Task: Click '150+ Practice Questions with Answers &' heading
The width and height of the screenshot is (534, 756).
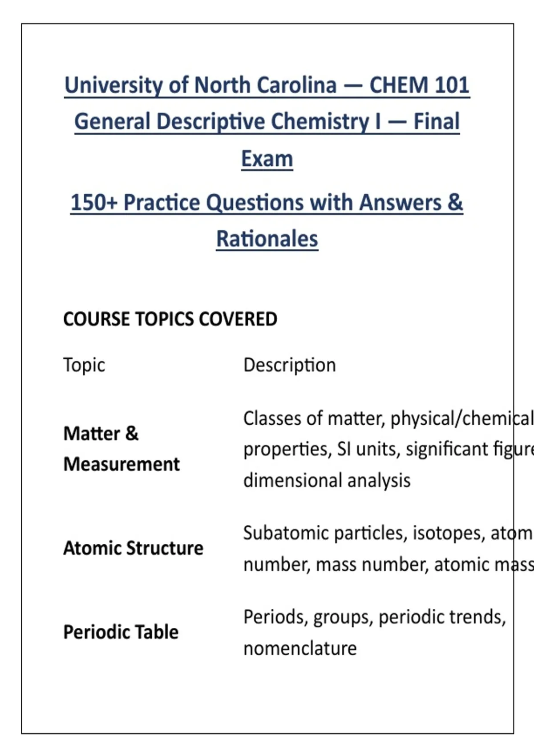Action: coord(267,203)
